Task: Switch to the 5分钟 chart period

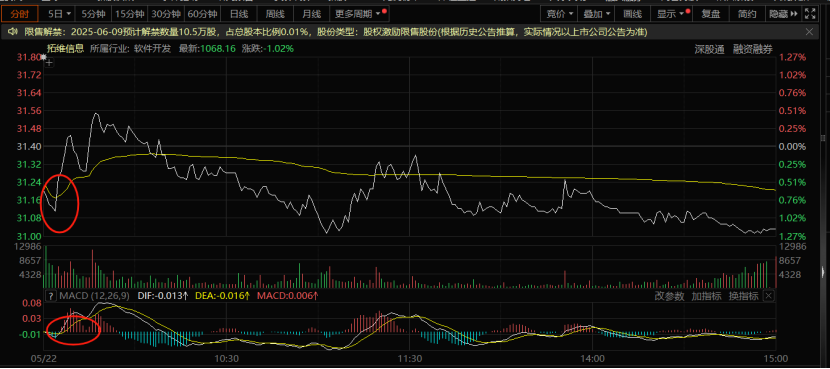Action: [93, 14]
